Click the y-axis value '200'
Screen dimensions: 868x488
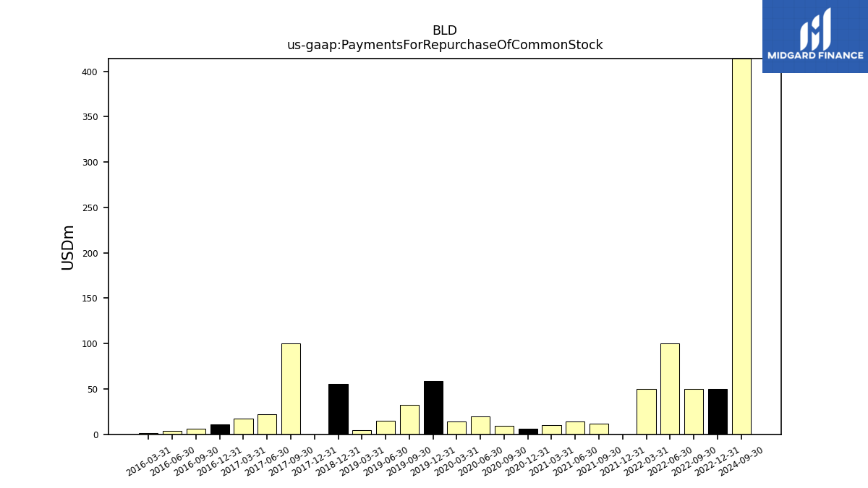pyautogui.click(x=90, y=254)
